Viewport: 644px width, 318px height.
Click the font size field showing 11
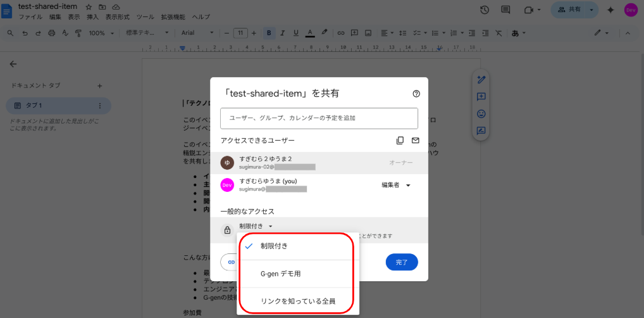pos(240,33)
